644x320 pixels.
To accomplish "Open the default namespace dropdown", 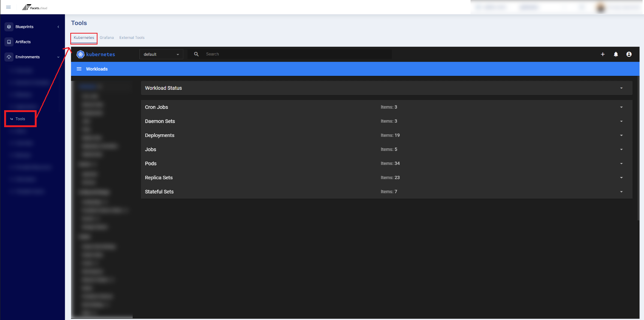I will tap(161, 54).
